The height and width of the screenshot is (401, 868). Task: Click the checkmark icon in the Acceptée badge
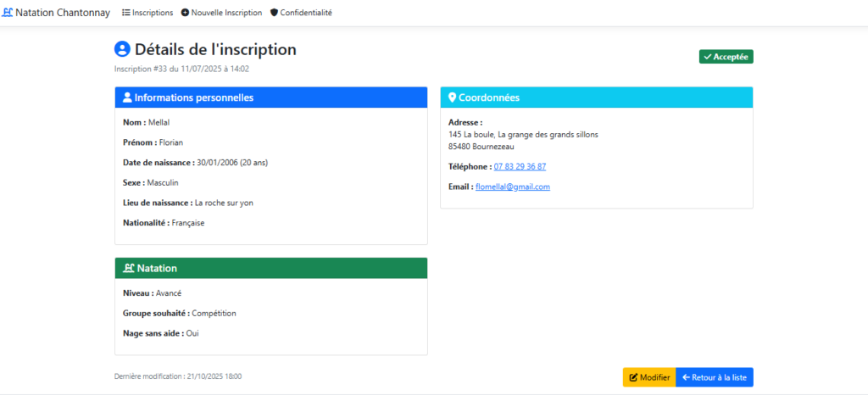click(708, 57)
